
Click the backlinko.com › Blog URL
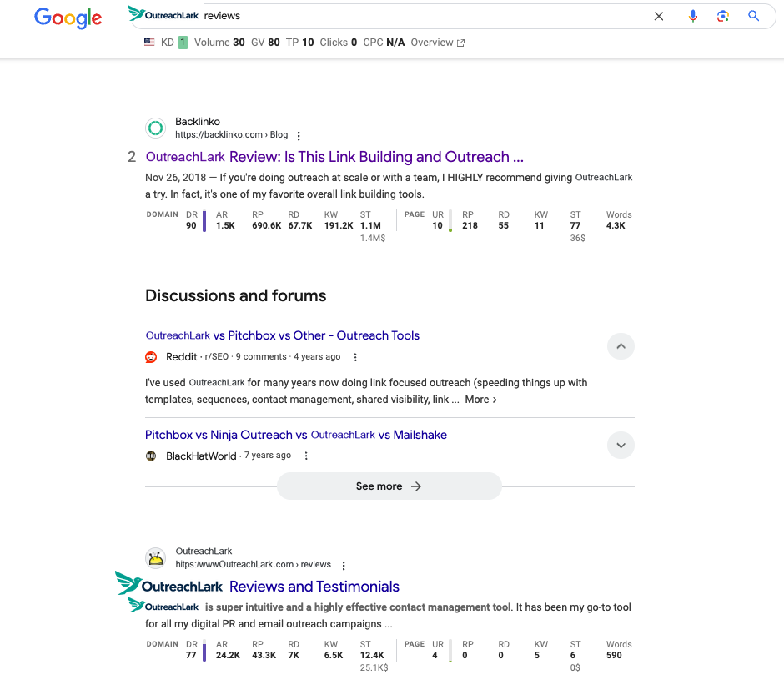tap(232, 134)
